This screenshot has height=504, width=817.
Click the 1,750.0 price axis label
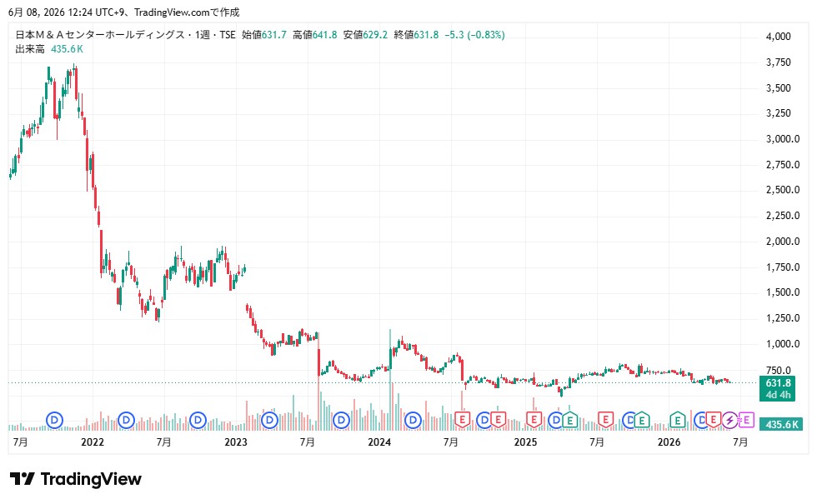coord(783,267)
